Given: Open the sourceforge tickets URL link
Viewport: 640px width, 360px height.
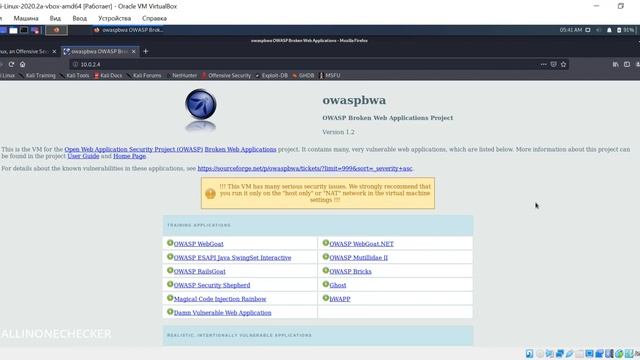Looking at the screenshot, I should click(x=305, y=168).
